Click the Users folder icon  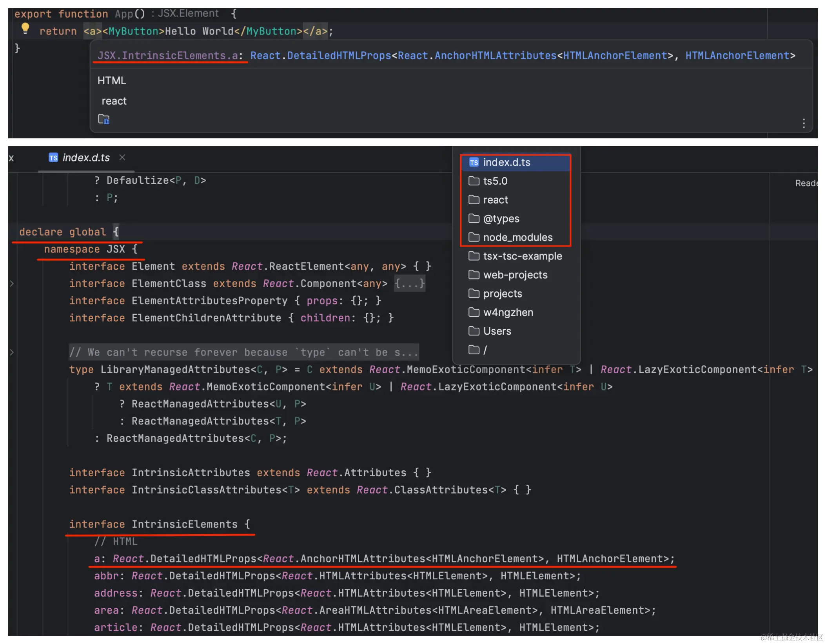coord(474,331)
